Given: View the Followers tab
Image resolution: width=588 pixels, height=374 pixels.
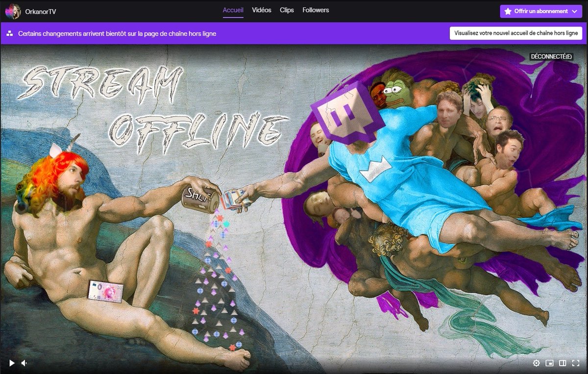Looking at the screenshot, I should coord(316,10).
